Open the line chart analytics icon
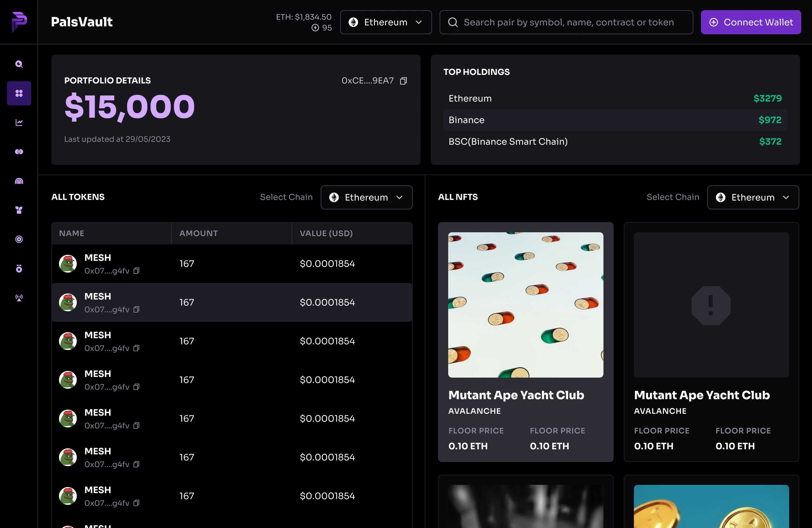The image size is (812, 528). click(x=19, y=122)
